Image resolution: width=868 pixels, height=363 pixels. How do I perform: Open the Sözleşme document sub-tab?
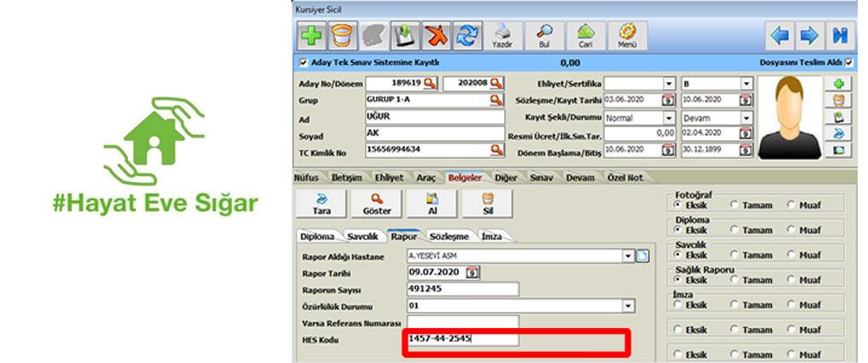click(449, 237)
